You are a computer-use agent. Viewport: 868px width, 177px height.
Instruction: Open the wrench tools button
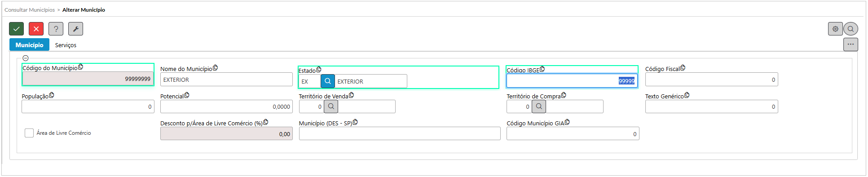75,29
